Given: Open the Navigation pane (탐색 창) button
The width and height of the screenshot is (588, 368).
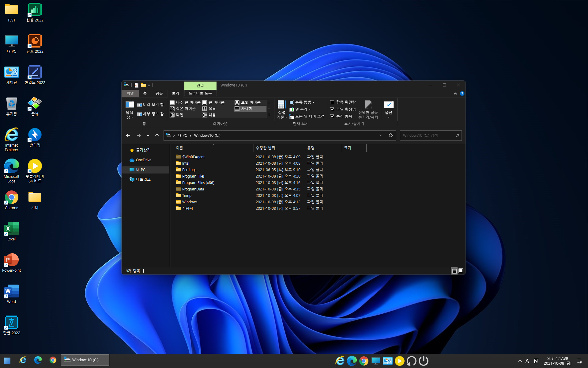Looking at the screenshot, I should click(130, 110).
